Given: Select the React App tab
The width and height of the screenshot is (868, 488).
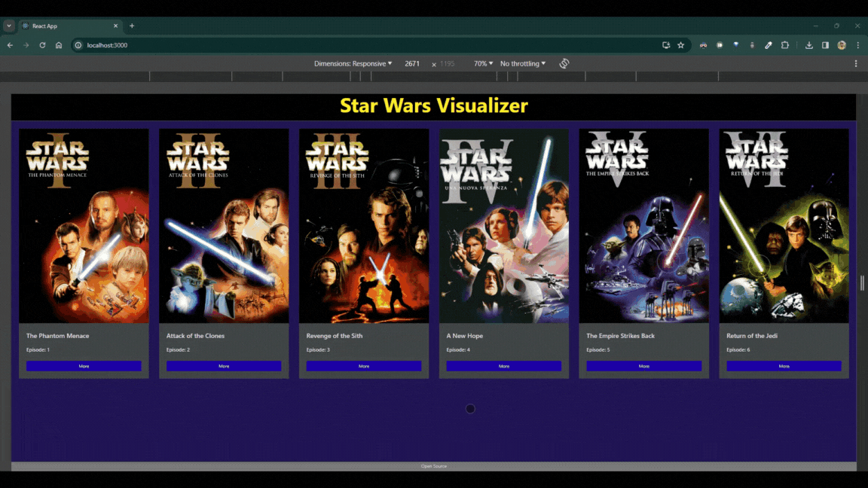Looking at the screenshot, I should pos(70,26).
